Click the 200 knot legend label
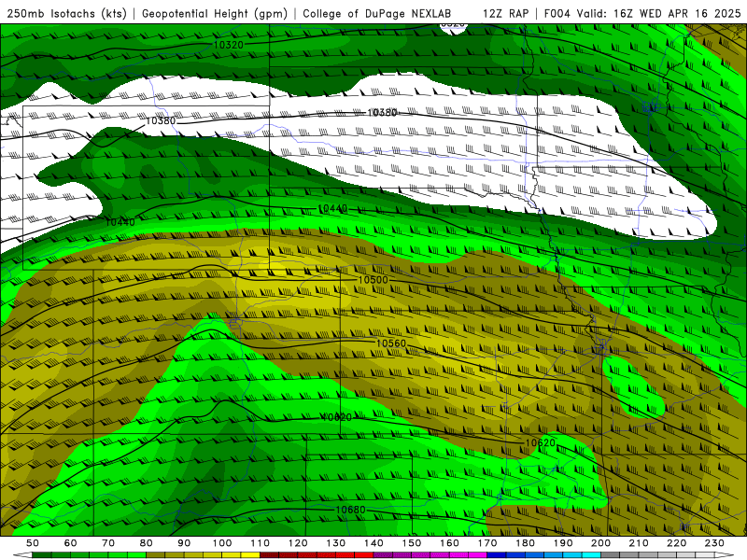Image resolution: width=747 pixels, height=560 pixels. 601,543
